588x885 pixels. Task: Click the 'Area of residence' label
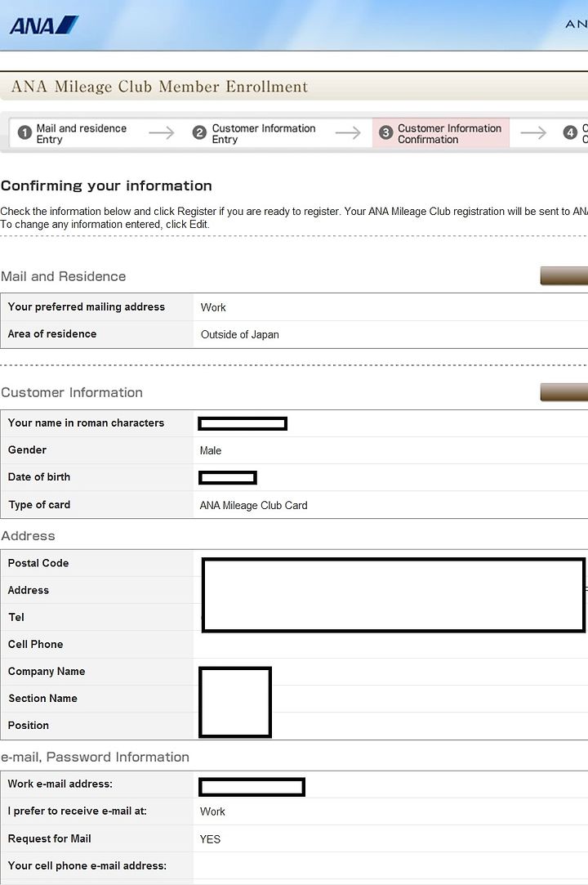click(52, 333)
